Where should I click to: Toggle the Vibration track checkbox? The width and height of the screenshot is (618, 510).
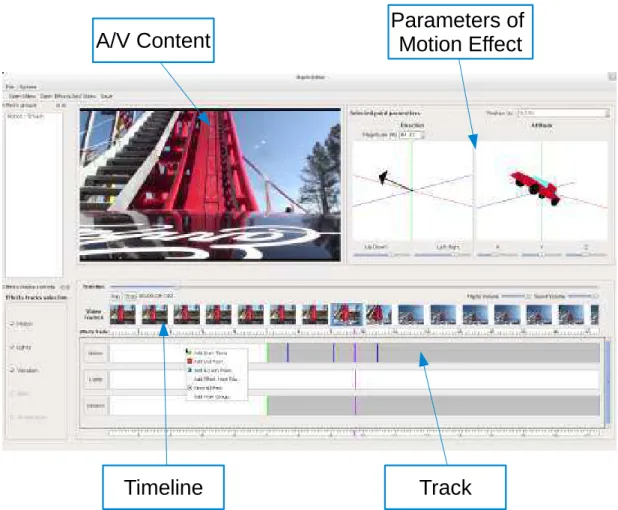point(12,370)
